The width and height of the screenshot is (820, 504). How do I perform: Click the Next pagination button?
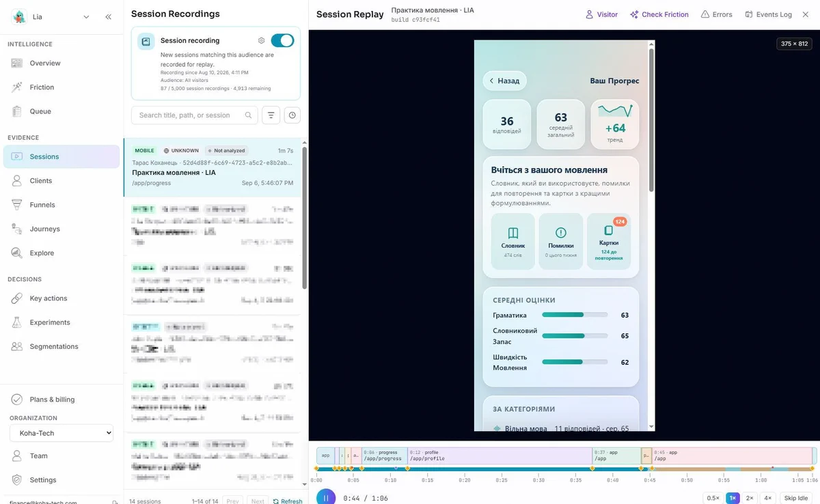(258, 501)
